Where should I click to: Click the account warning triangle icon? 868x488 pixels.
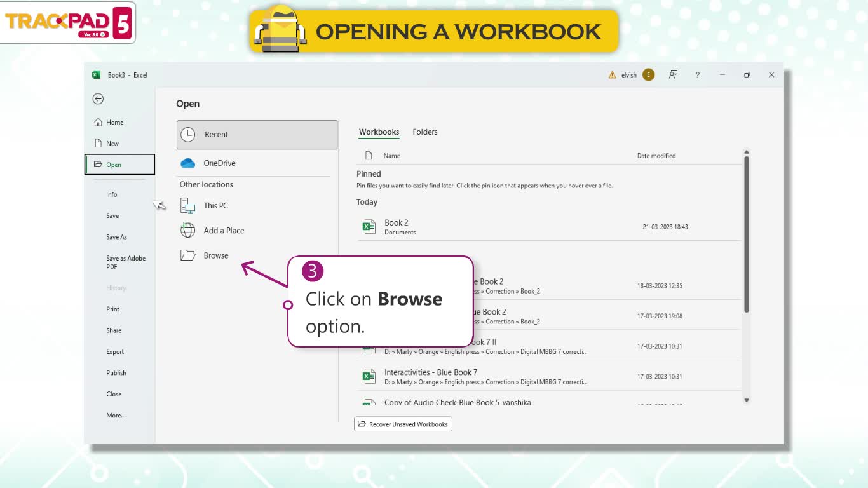[612, 75]
